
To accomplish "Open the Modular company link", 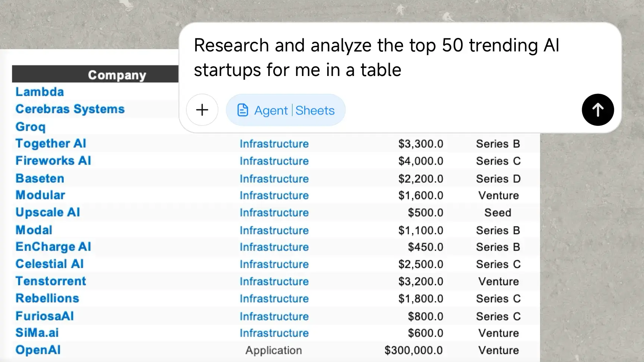I will (40, 195).
